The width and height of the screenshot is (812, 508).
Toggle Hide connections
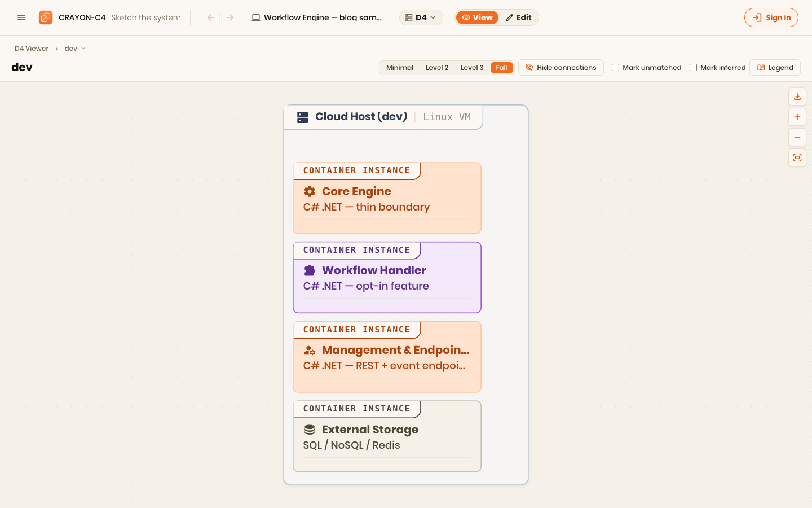point(561,68)
